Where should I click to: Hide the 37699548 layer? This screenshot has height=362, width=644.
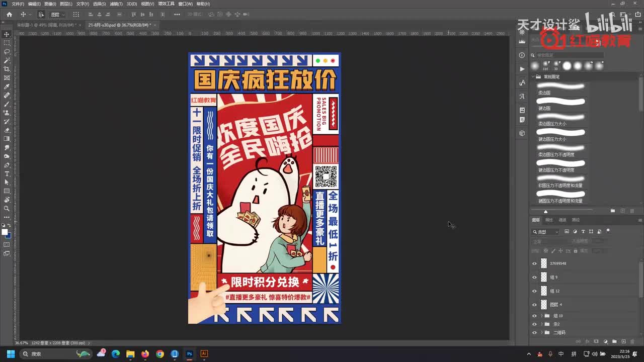click(x=534, y=263)
